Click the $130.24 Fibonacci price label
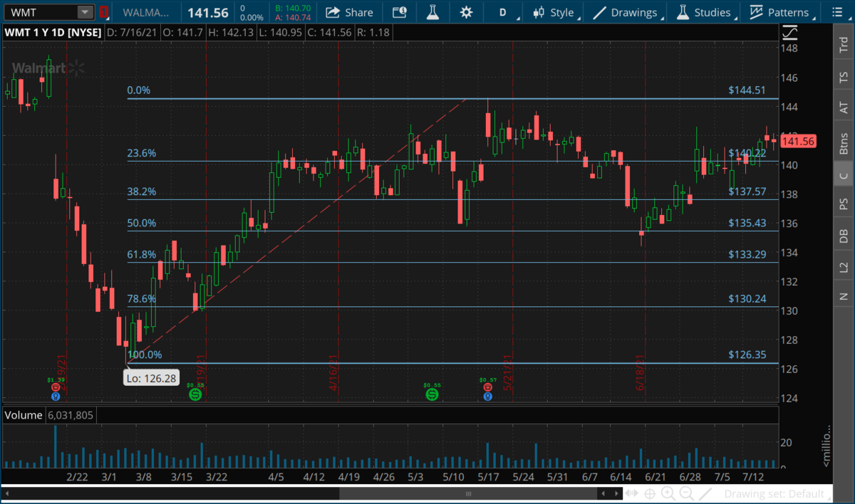Screen dimensions: 855x504 (747, 299)
